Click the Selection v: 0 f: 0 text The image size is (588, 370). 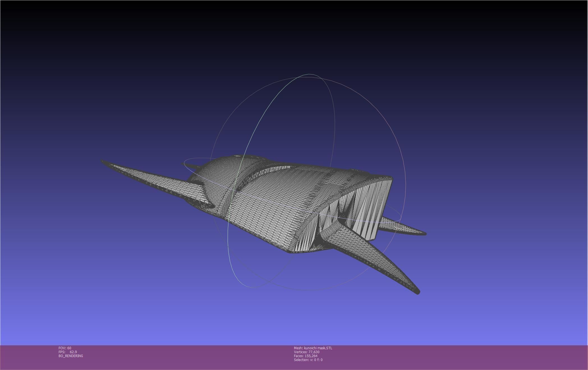coord(308,360)
